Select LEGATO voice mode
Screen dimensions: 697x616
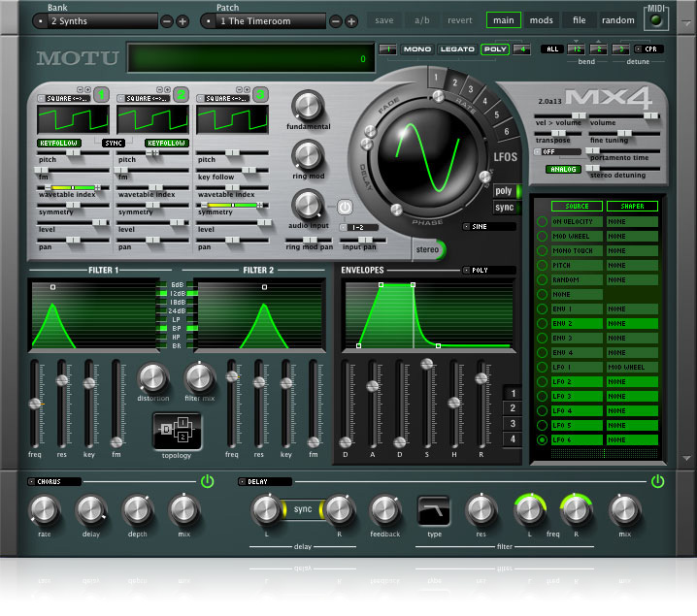pos(457,49)
